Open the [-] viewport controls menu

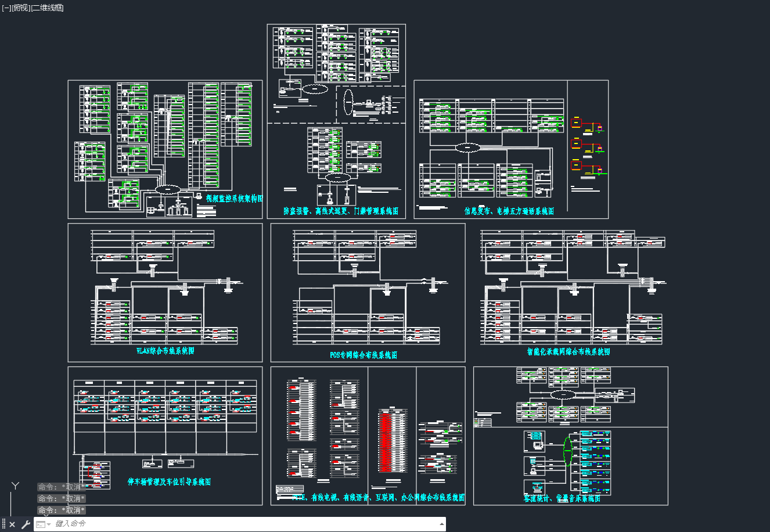6,8
